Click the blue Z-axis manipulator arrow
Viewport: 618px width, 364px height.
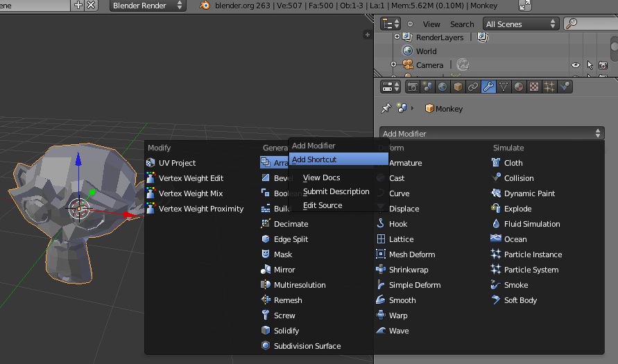78,159
